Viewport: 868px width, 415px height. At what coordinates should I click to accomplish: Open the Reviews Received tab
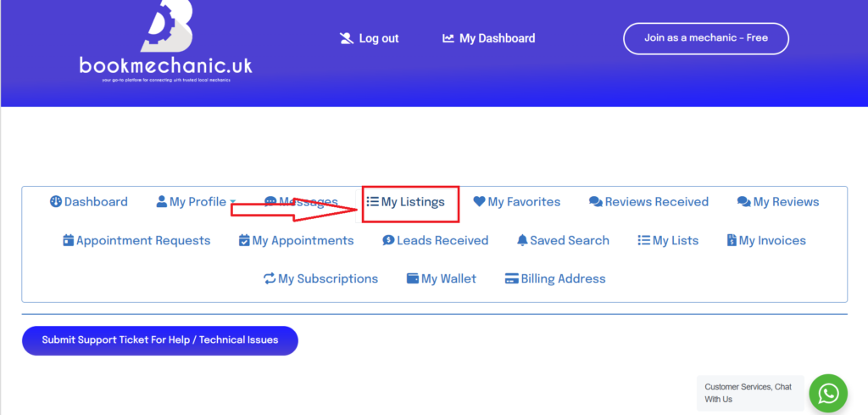point(648,202)
